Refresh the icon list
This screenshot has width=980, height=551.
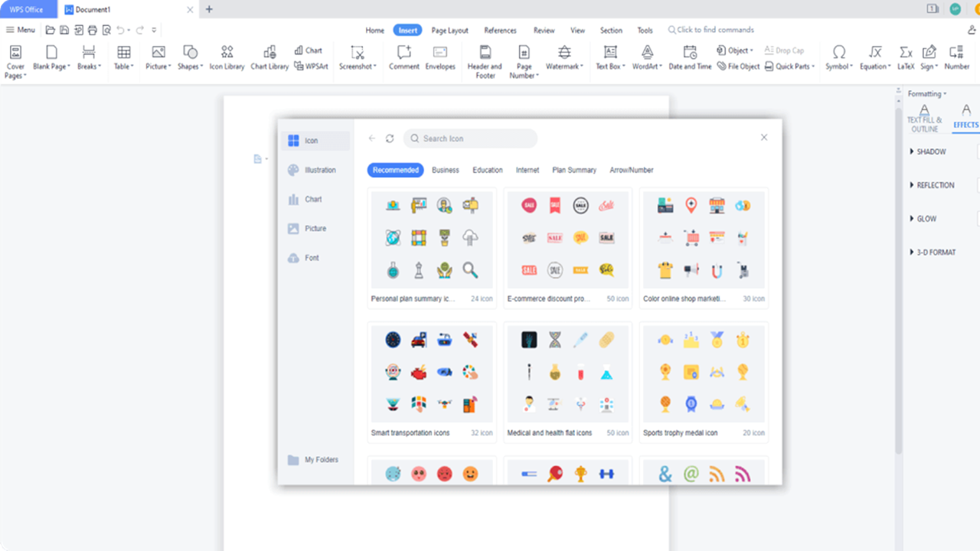pyautogui.click(x=390, y=139)
